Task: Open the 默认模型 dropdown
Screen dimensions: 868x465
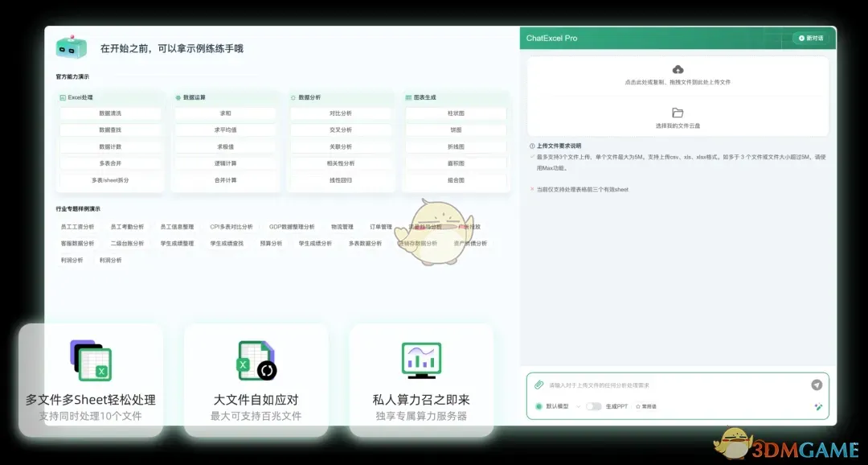Action: (x=579, y=406)
